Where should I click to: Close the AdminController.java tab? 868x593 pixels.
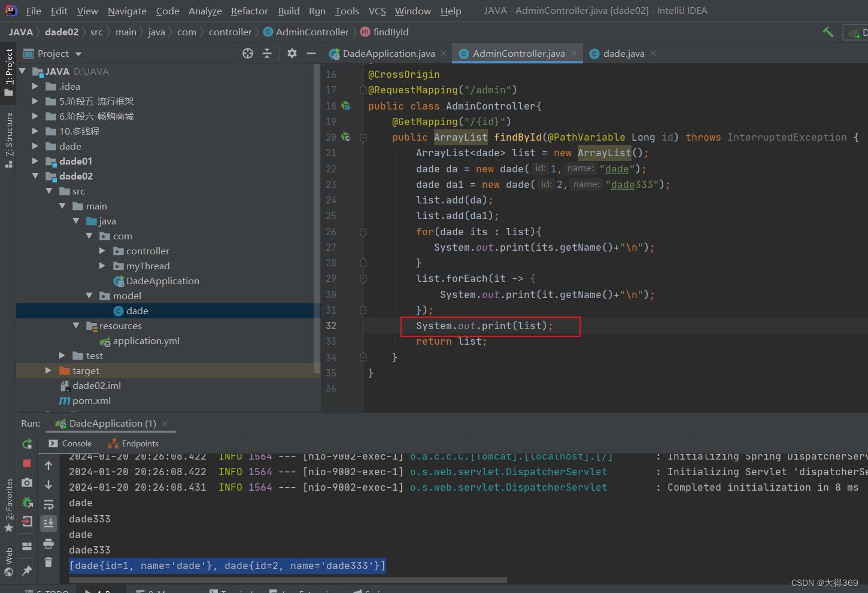point(574,53)
